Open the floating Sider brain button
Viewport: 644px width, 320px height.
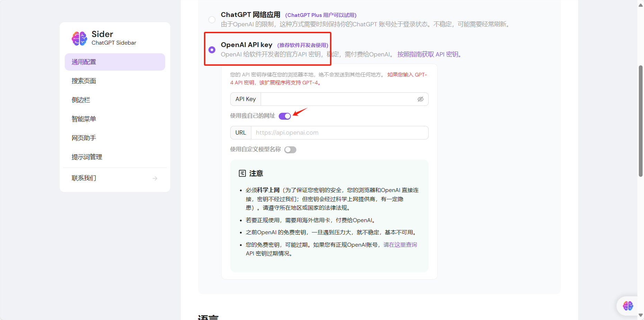(x=628, y=306)
